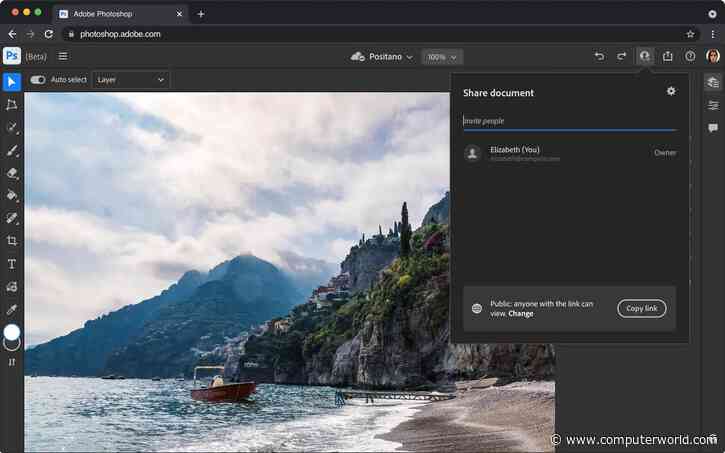
Task: Select the Paint Bucket tool
Action: tap(12, 195)
